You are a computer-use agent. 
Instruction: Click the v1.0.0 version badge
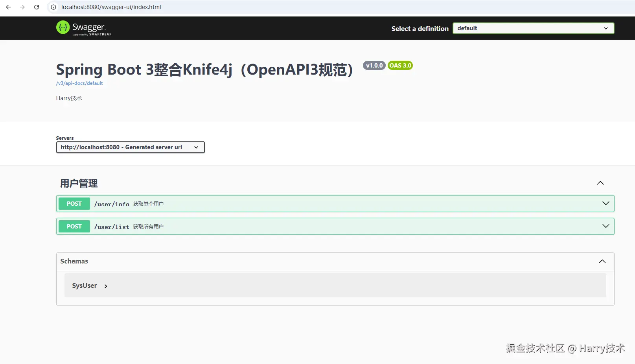click(374, 66)
